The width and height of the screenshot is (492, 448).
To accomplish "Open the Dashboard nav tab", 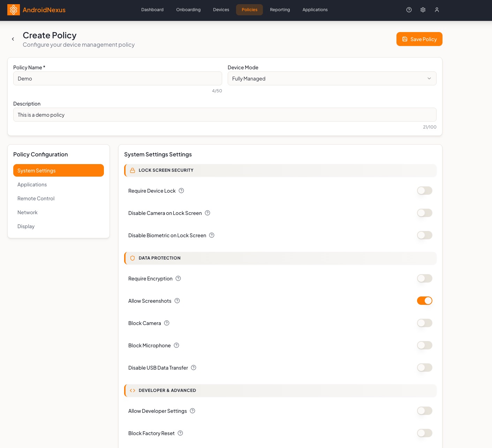I will [152, 10].
